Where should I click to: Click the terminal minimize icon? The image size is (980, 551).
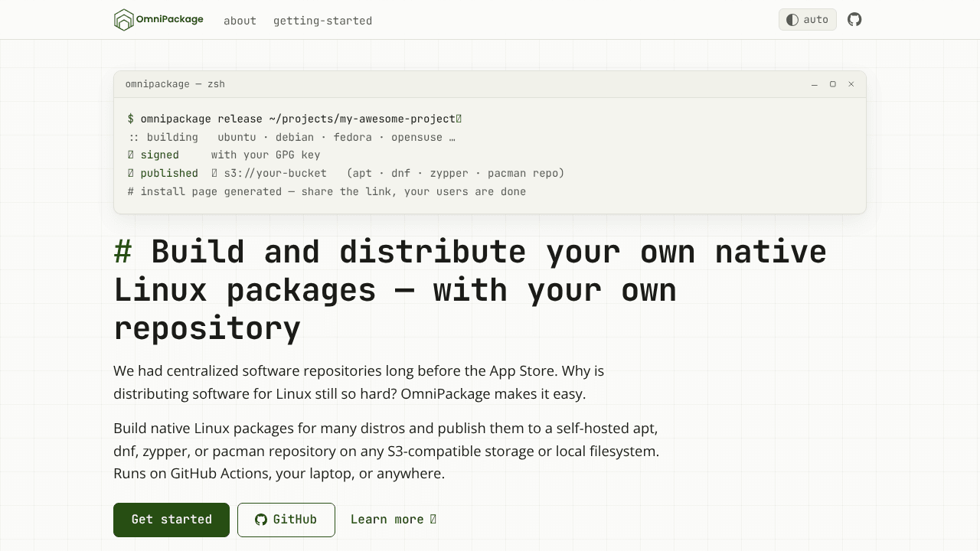pos(815,84)
